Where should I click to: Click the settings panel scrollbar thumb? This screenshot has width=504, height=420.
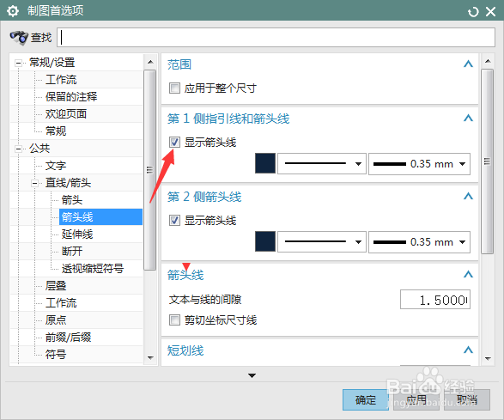pyautogui.click(x=488, y=161)
